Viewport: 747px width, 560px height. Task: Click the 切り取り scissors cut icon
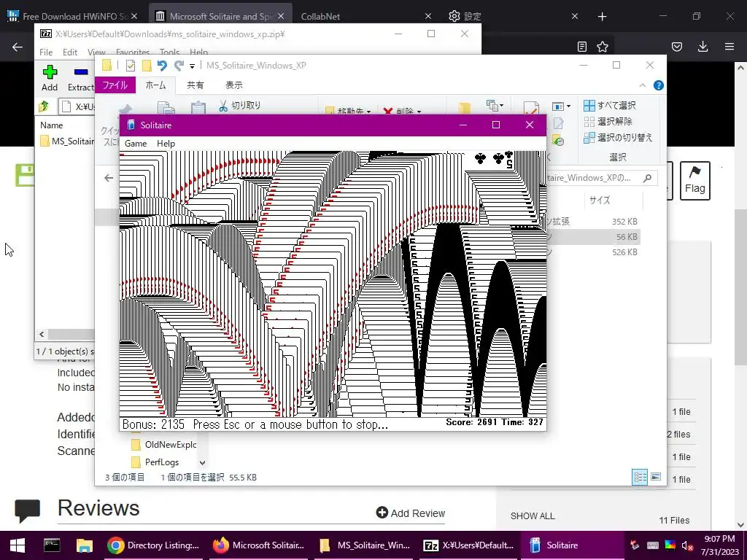coord(223,106)
